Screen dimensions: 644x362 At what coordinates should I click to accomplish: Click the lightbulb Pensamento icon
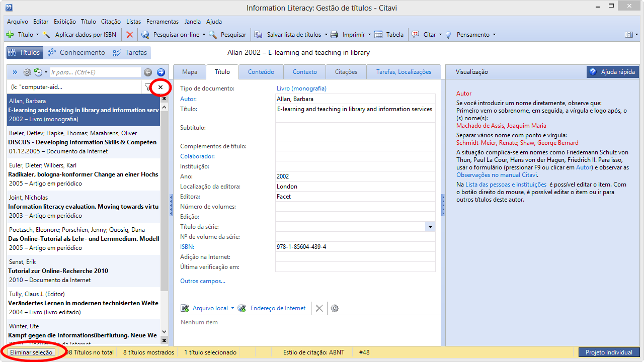pos(448,35)
